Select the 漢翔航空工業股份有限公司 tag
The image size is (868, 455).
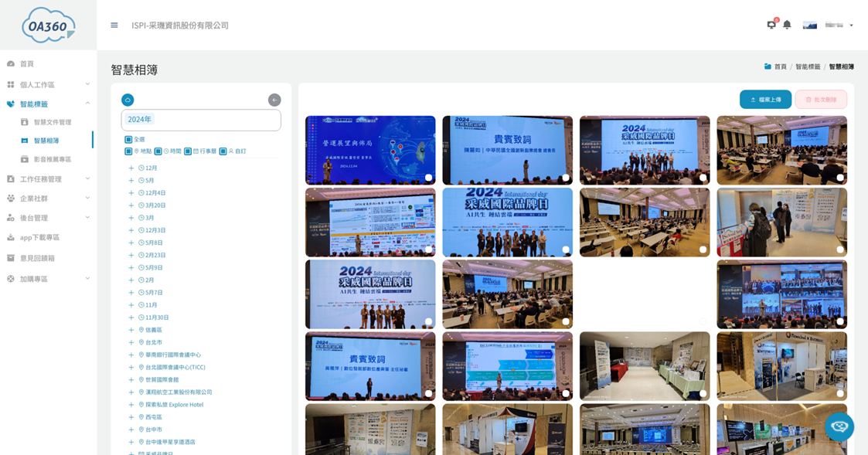(179, 392)
